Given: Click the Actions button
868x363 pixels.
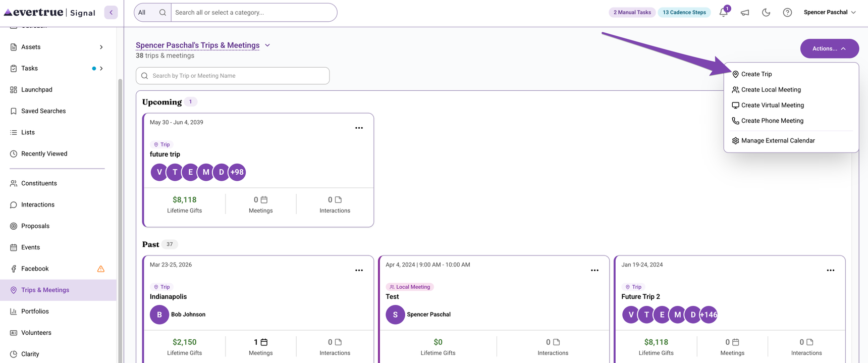Looking at the screenshot, I should pos(830,48).
